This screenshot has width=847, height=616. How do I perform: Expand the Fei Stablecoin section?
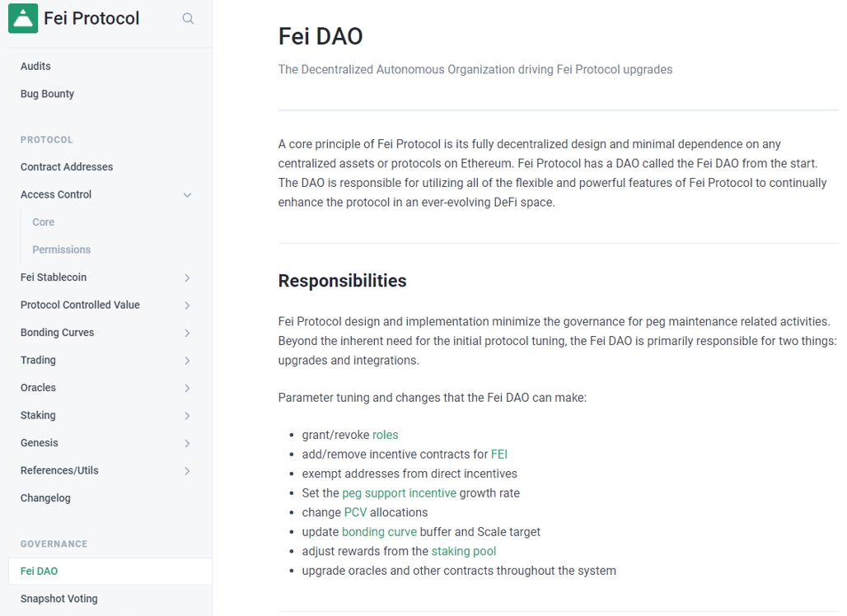[187, 278]
